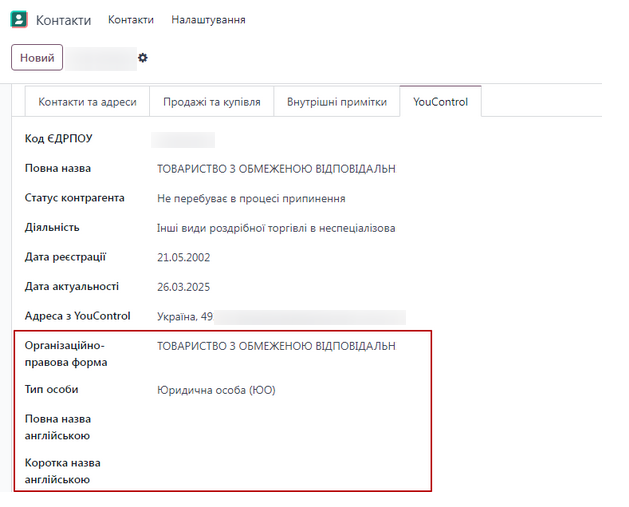Click the Новий button
The image size is (629, 507).
click(37, 58)
